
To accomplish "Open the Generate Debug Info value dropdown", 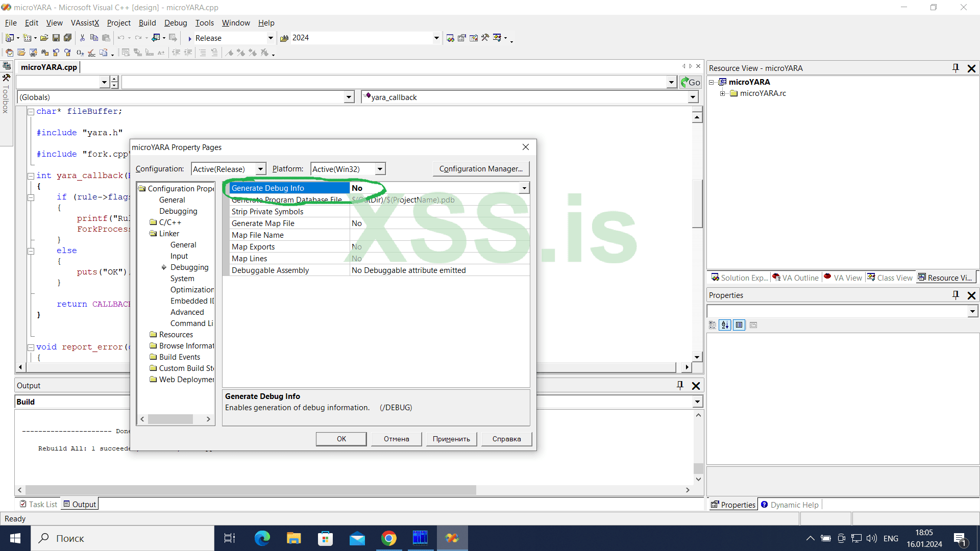I will pos(524,188).
